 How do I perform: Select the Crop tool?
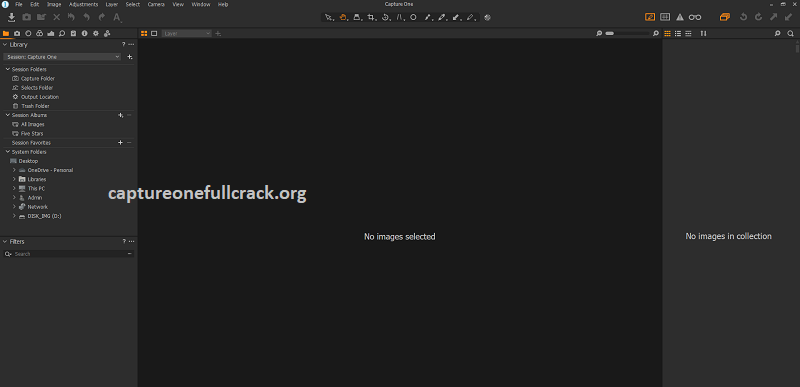pos(371,17)
